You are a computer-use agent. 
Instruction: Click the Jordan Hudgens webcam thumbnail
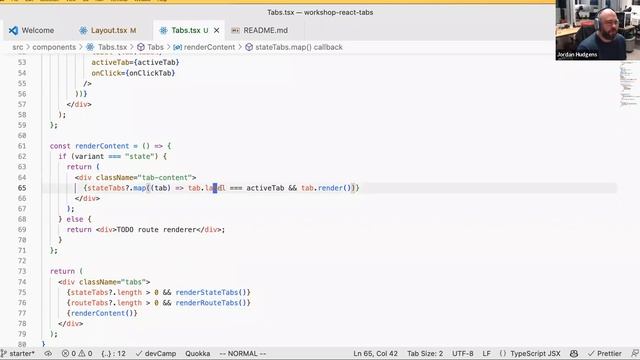(598, 30)
